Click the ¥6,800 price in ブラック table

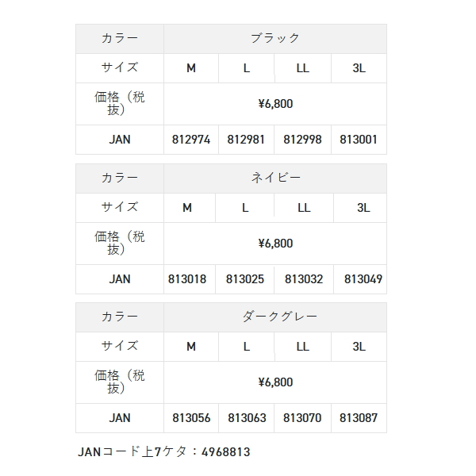275,104
